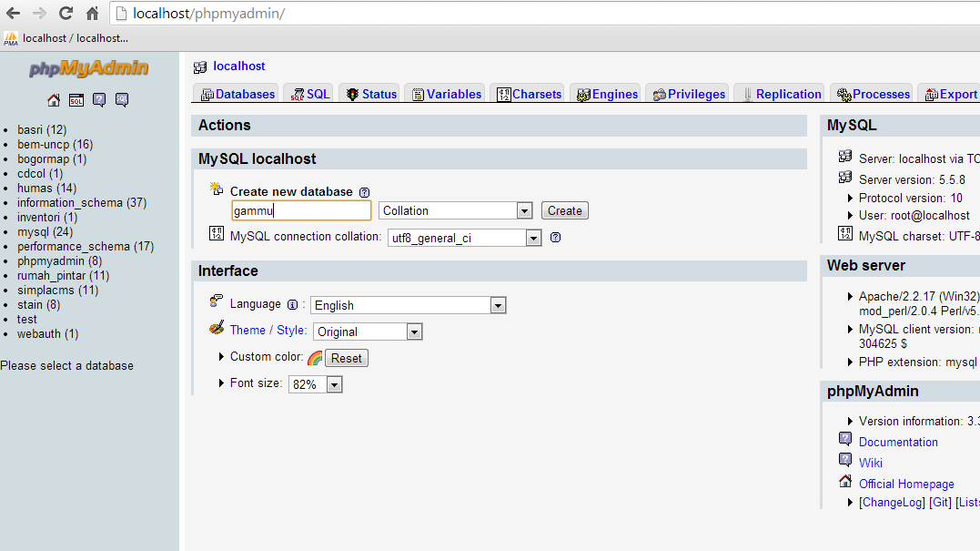Click the browser back arrow
Image resolution: width=980 pixels, height=551 pixels.
pos(13,13)
